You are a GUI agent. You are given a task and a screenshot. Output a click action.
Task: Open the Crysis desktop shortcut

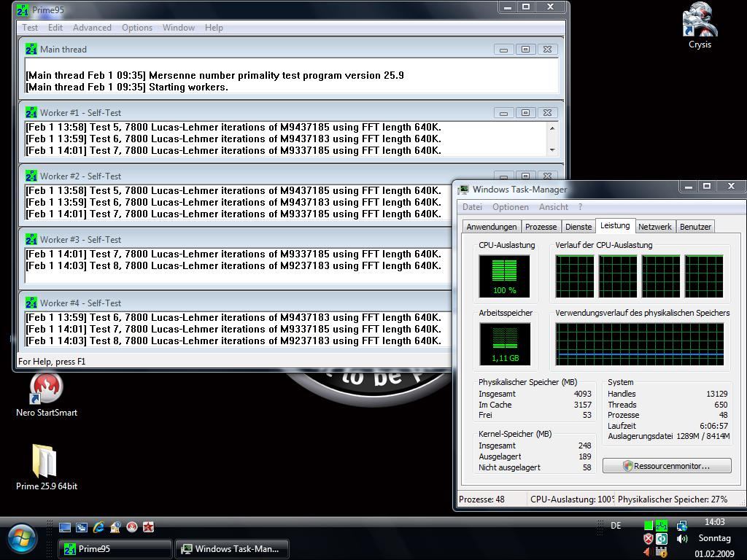[700, 26]
